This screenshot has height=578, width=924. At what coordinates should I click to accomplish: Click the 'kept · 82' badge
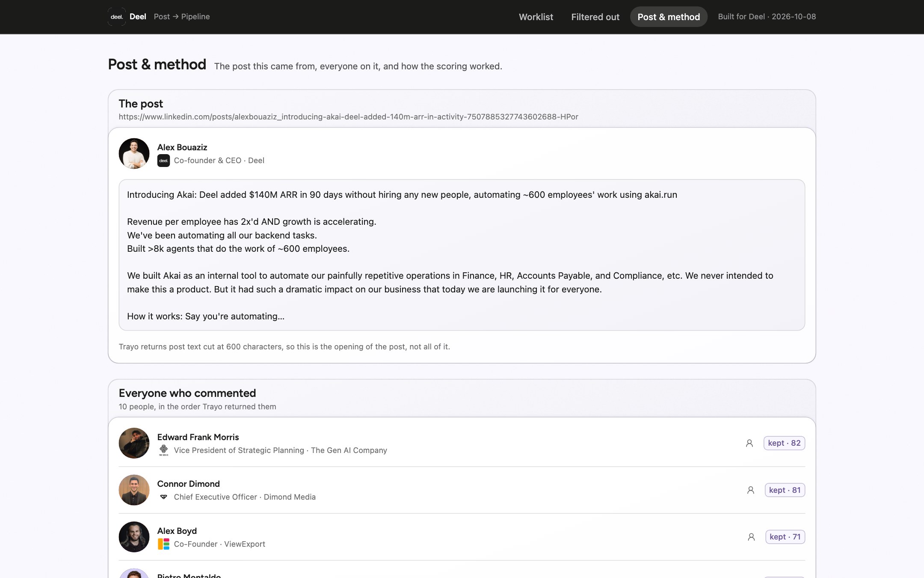[784, 443]
